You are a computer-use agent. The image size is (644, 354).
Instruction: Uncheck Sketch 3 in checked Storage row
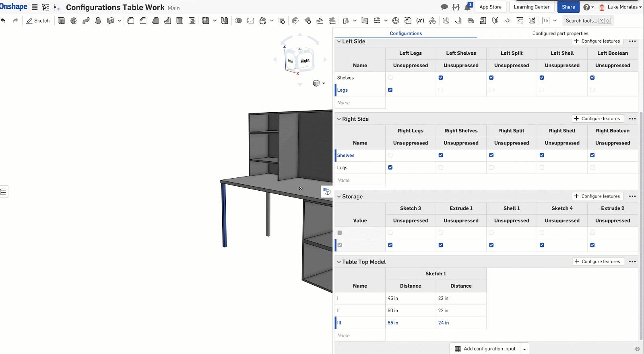pos(390,245)
